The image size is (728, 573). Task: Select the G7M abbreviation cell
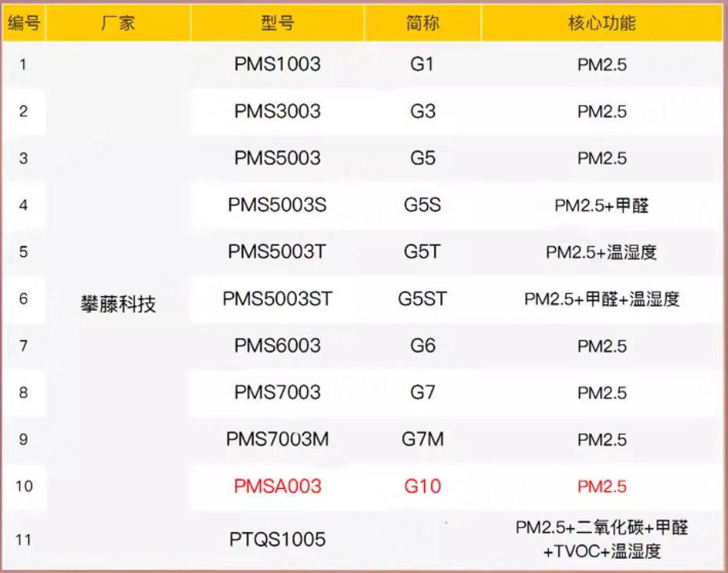(x=423, y=439)
